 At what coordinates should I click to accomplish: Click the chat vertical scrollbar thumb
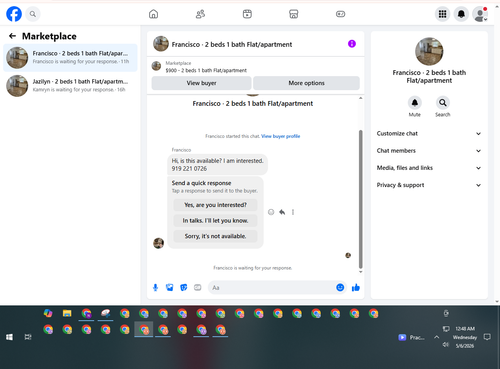click(360, 199)
